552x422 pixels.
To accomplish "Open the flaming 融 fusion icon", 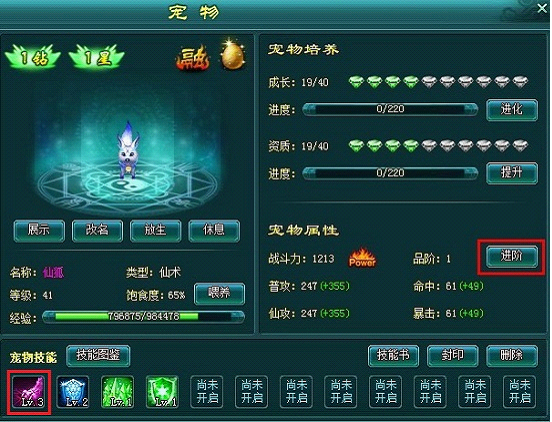I will coord(192,57).
